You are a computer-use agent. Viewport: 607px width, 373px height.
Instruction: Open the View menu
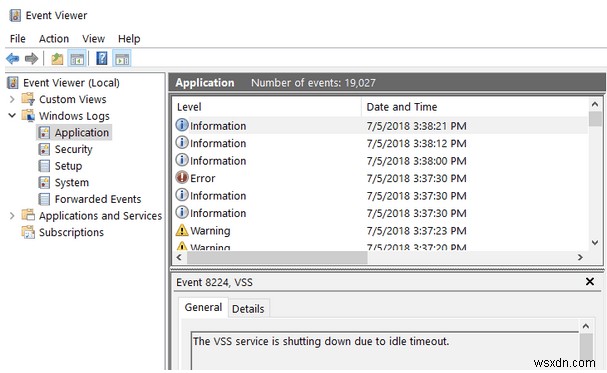pos(93,39)
